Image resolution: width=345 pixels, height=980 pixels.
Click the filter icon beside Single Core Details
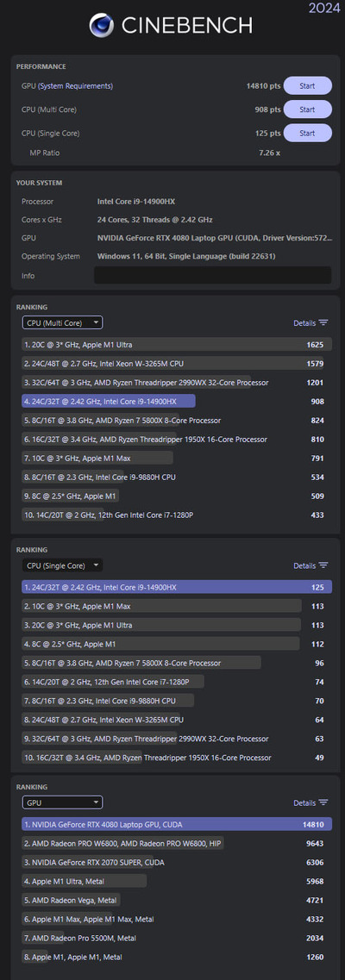(323, 565)
